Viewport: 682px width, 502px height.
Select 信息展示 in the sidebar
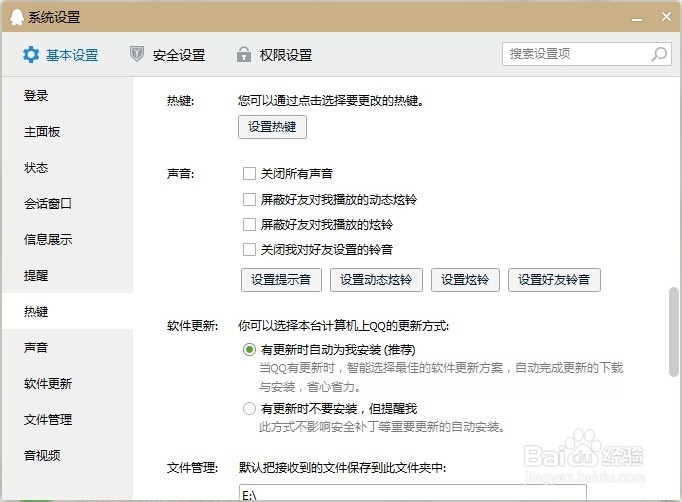coord(67,239)
